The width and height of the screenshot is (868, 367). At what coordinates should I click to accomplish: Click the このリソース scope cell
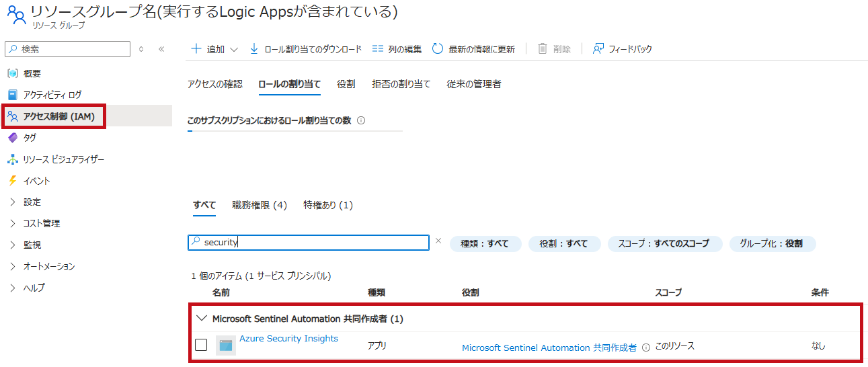[675, 346]
